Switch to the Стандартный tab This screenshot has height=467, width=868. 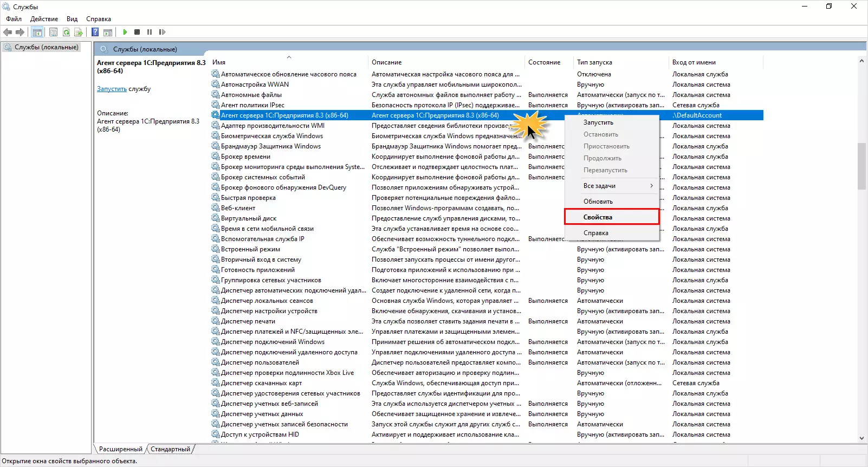[x=170, y=449]
